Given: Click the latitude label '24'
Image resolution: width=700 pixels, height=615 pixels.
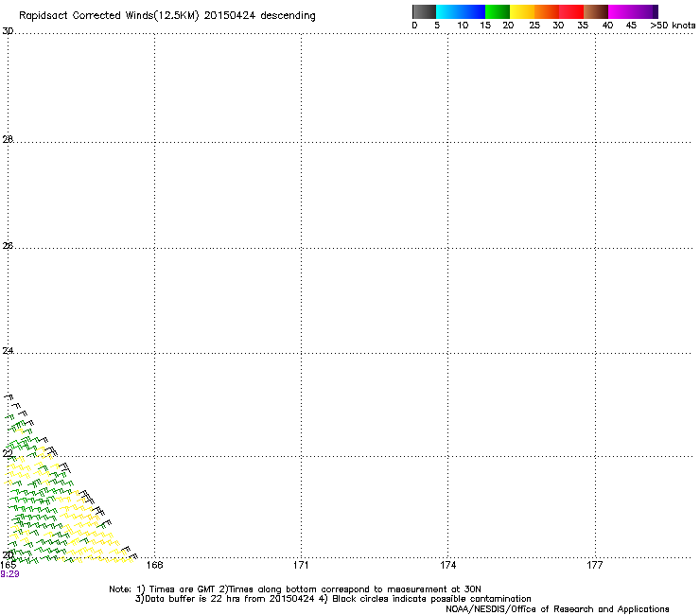Looking at the screenshot, I should pos(8,351).
